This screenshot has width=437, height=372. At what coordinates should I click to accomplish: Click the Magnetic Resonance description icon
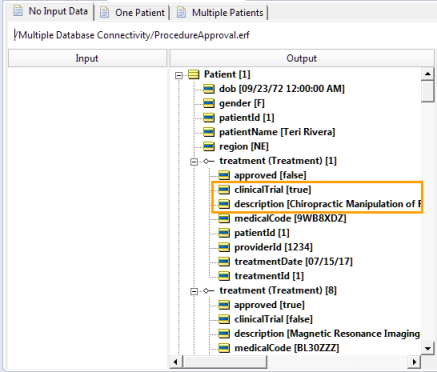[224, 334]
